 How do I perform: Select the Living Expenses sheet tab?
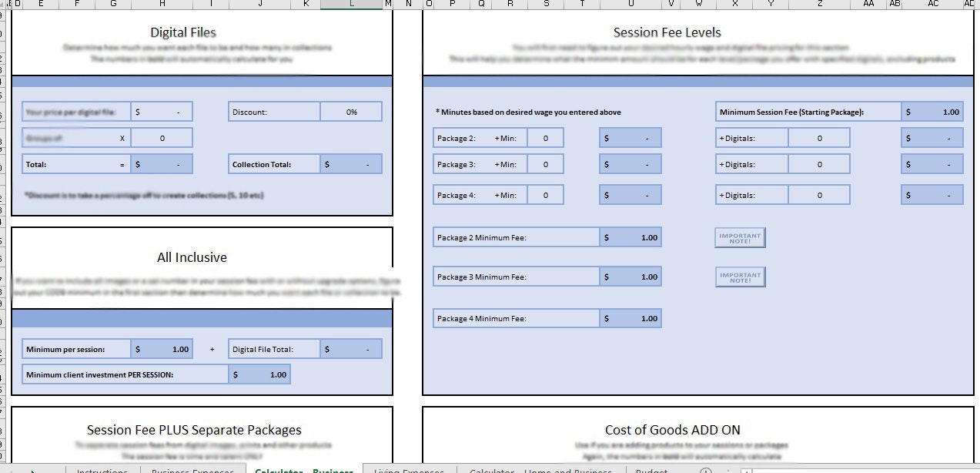(x=409, y=470)
